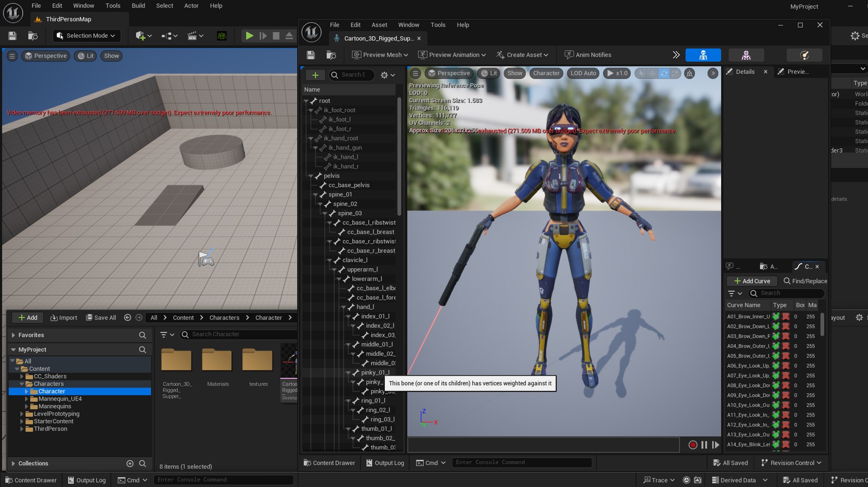Toggle A14_Eye_Blink_Left morph target flag
Viewport: 868px width, 487px height.
pos(776,444)
